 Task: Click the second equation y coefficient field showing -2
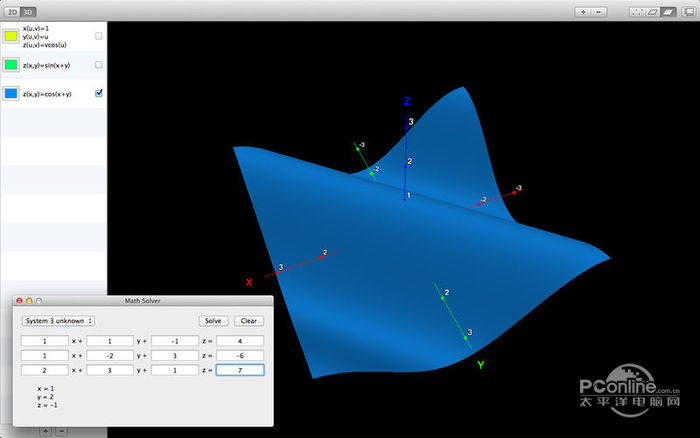[110, 356]
